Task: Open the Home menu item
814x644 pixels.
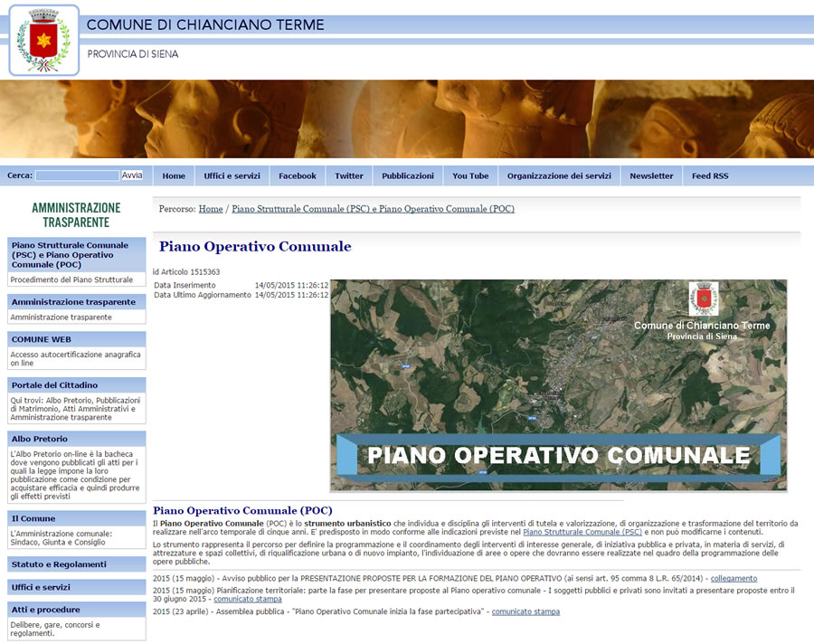Action: [174, 176]
